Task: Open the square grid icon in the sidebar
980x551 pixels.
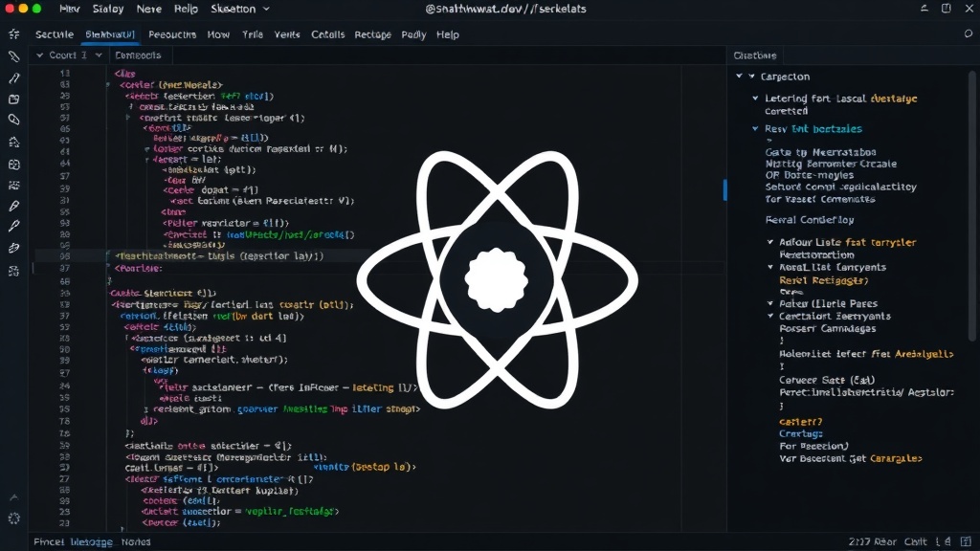Action: pyautogui.click(x=13, y=165)
